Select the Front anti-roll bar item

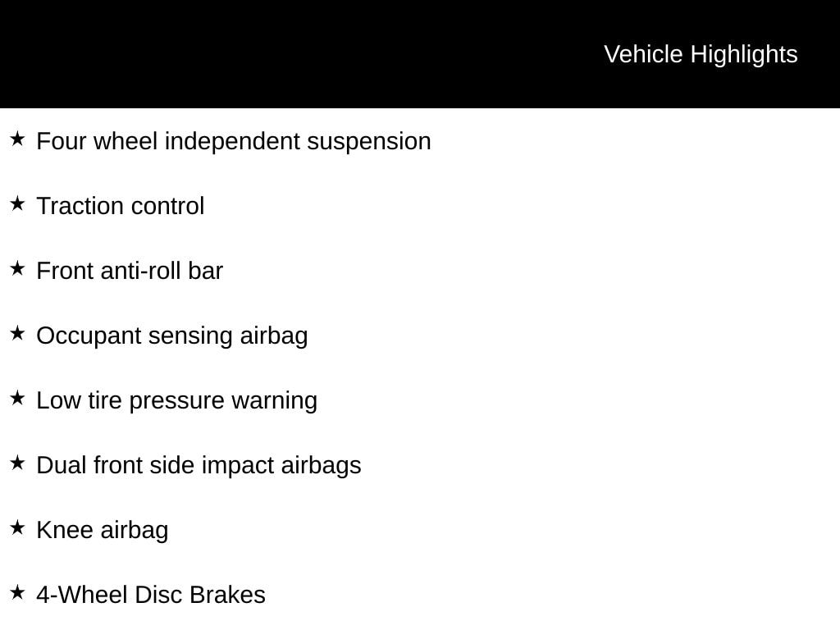pos(130,271)
